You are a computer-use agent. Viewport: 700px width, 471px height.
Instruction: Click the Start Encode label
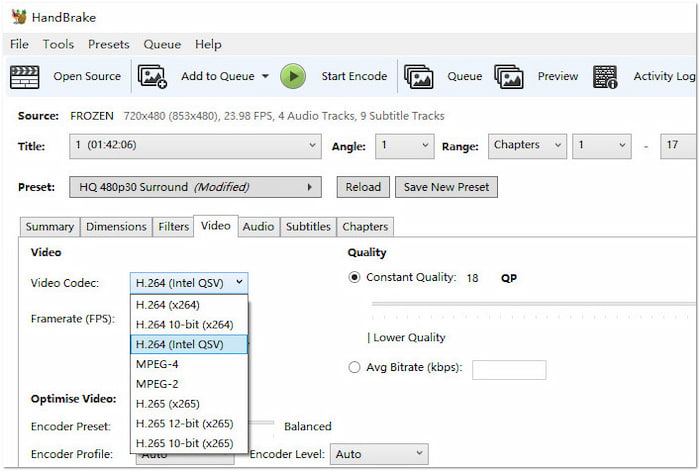click(354, 76)
